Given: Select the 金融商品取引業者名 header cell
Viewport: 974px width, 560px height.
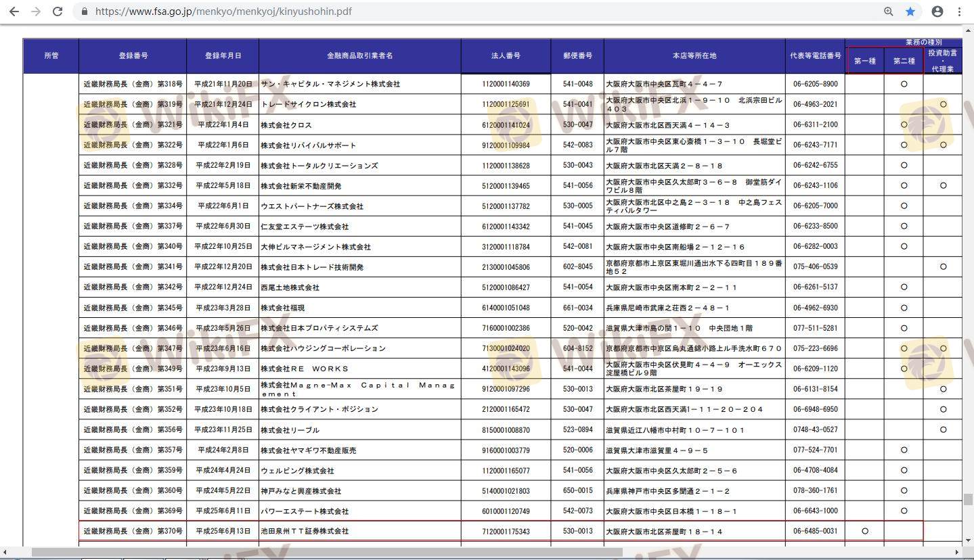Looking at the screenshot, I should coord(359,55).
